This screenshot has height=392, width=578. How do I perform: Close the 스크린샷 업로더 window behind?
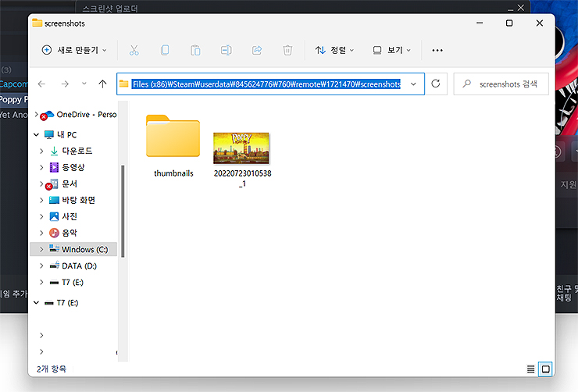[x=520, y=8]
